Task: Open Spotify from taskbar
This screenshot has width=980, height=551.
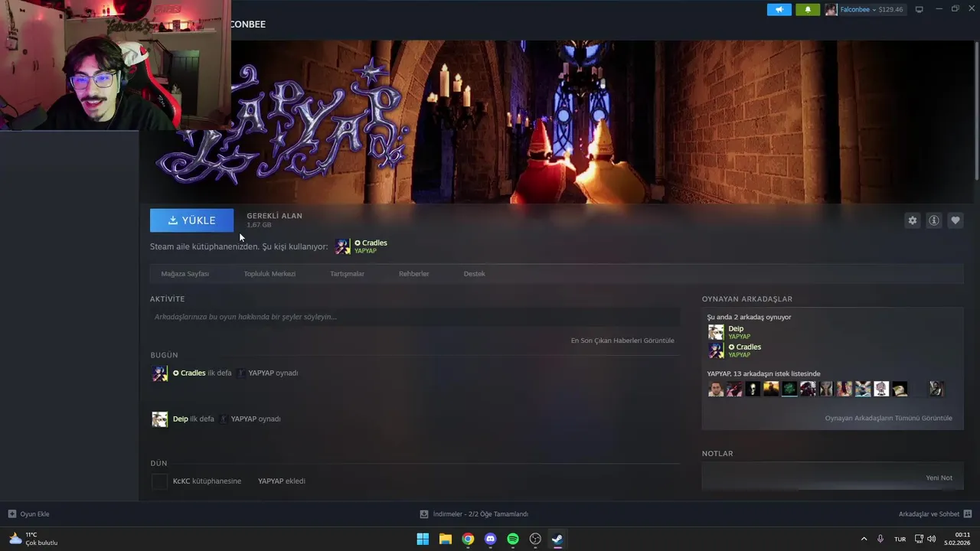Action: click(x=513, y=539)
